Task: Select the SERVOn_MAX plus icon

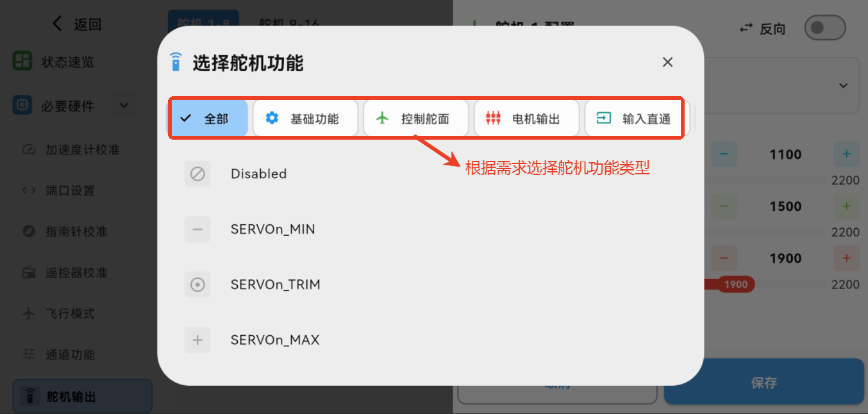Action: pos(197,340)
